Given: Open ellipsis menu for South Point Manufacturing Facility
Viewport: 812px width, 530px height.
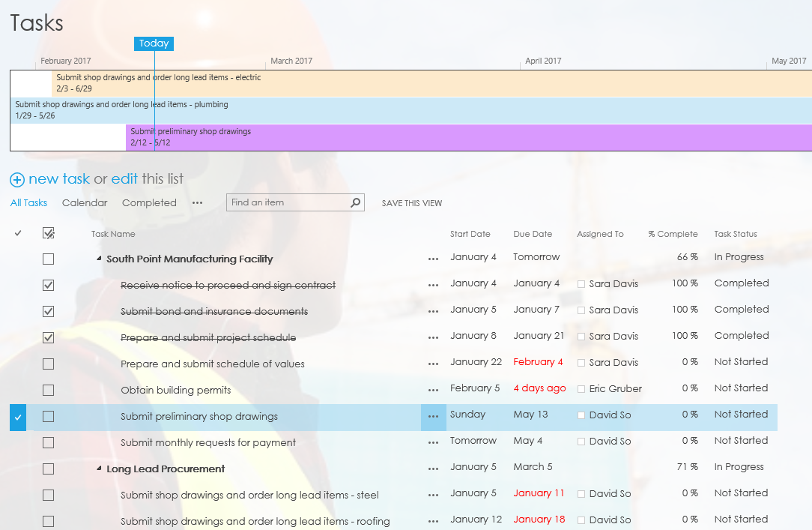Looking at the screenshot, I should 433,259.
